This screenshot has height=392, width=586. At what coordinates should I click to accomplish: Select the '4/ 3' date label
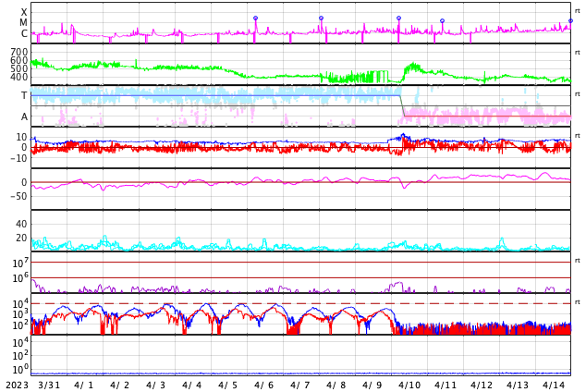(x=155, y=385)
